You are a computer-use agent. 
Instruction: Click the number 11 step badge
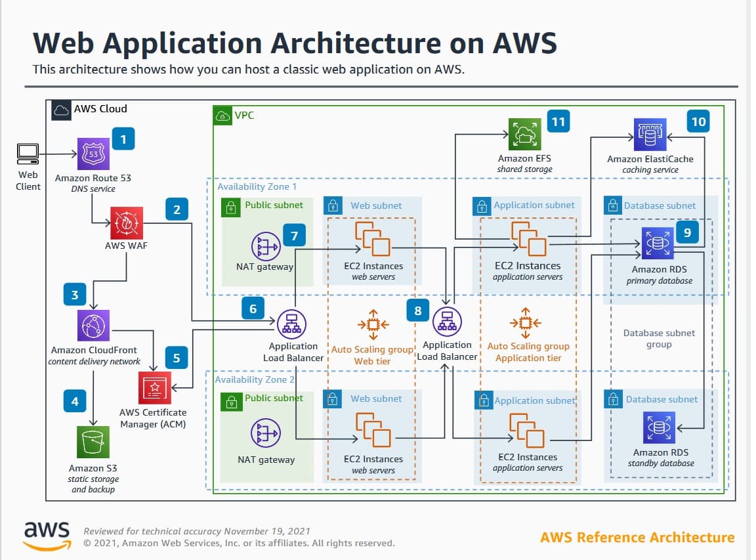click(x=558, y=121)
